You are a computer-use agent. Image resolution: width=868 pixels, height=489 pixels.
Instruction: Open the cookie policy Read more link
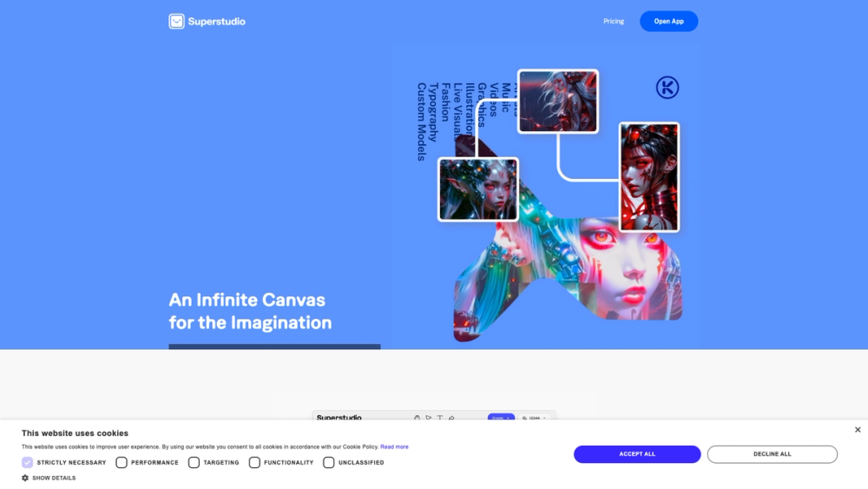[394, 447]
